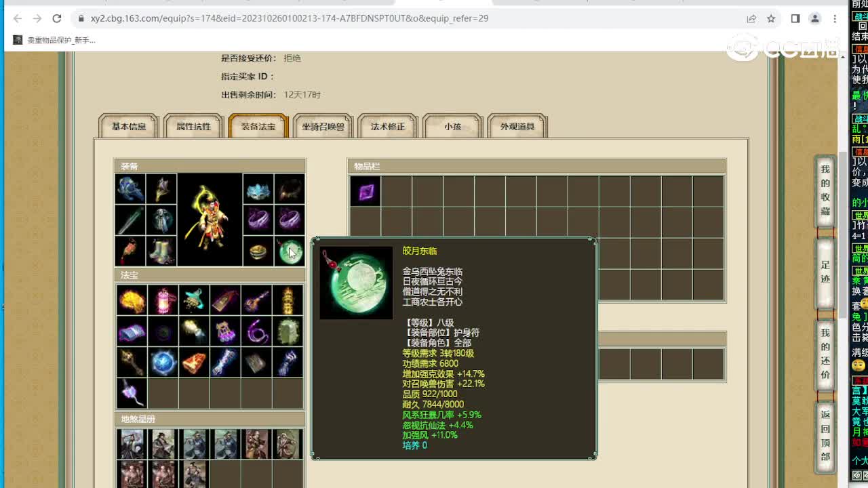This screenshot has width=868, height=488.
Task: Select the orange seal brick treasure
Action: click(194, 362)
